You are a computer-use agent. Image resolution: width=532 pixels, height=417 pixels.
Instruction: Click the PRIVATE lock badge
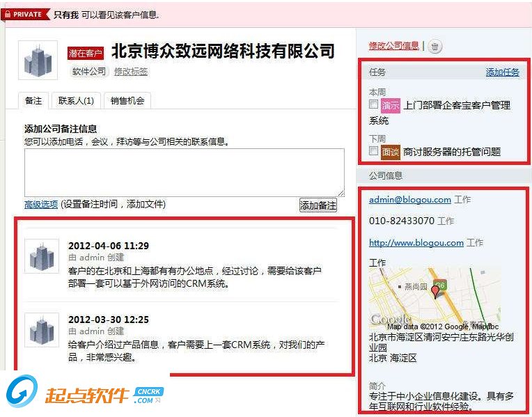[25, 14]
